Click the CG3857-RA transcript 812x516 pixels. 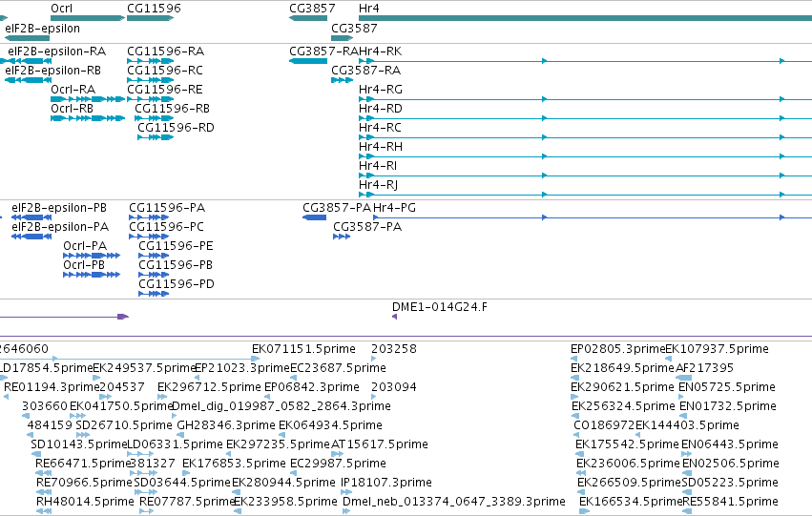point(308,61)
